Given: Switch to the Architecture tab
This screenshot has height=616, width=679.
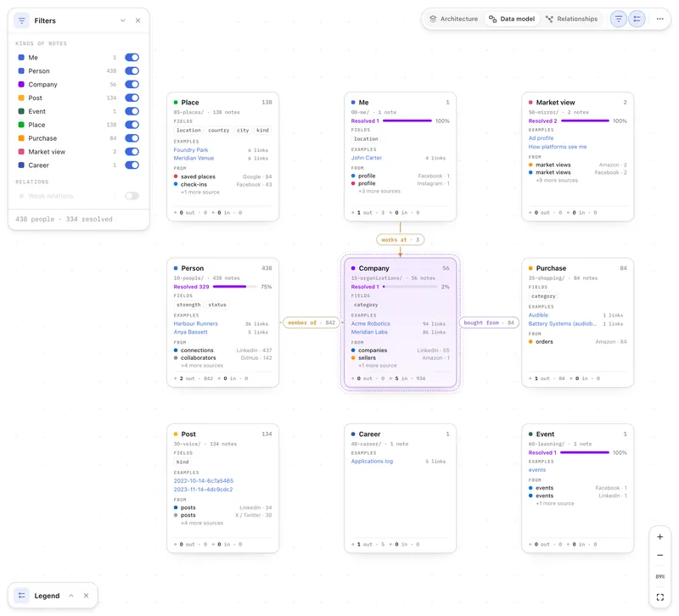Looking at the screenshot, I should [x=453, y=19].
